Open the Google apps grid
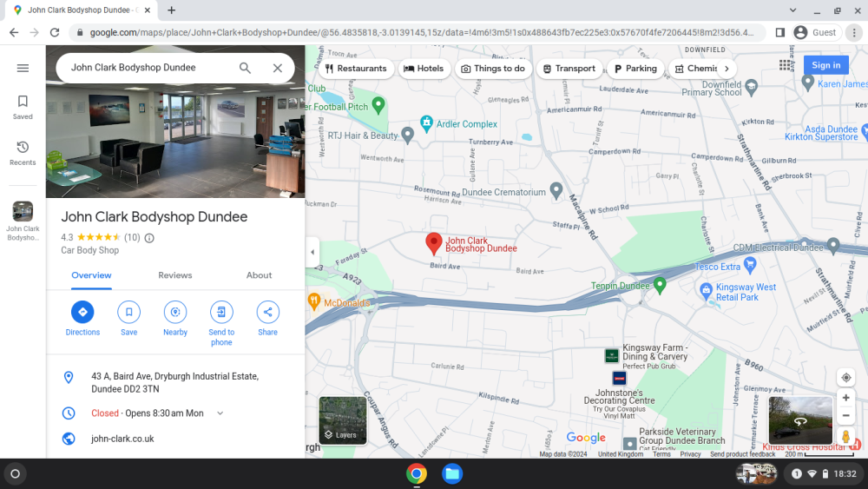The width and height of the screenshot is (868, 489). tap(785, 65)
